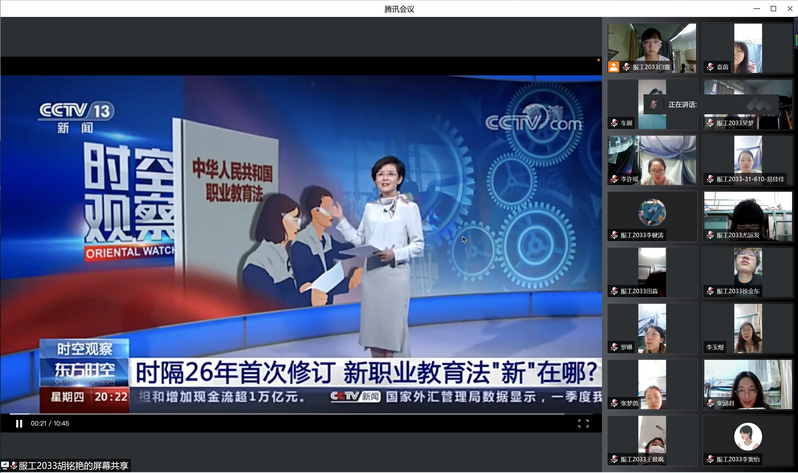Pause the CCTV video playback
This screenshot has height=473, width=798.
tap(19, 423)
